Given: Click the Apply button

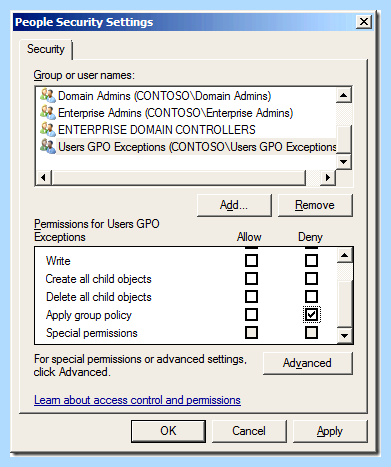Looking at the screenshot, I should click(330, 431).
